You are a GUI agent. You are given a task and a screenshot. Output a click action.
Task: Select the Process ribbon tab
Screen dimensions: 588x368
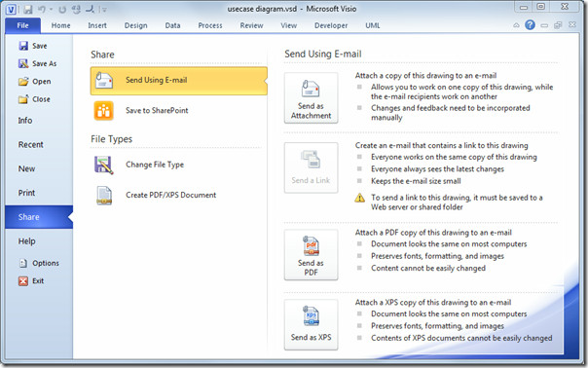click(x=210, y=25)
